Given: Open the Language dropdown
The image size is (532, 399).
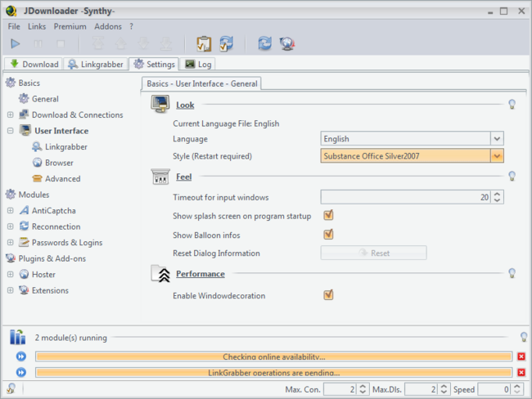Looking at the screenshot, I should pyautogui.click(x=497, y=139).
